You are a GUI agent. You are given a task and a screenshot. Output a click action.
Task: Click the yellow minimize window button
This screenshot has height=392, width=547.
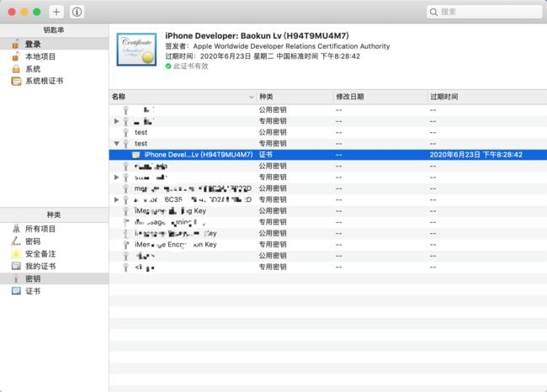(24, 12)
